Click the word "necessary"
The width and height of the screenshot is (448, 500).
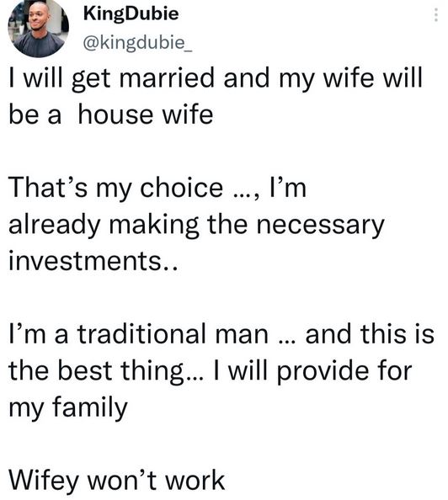tap(320, 226)
